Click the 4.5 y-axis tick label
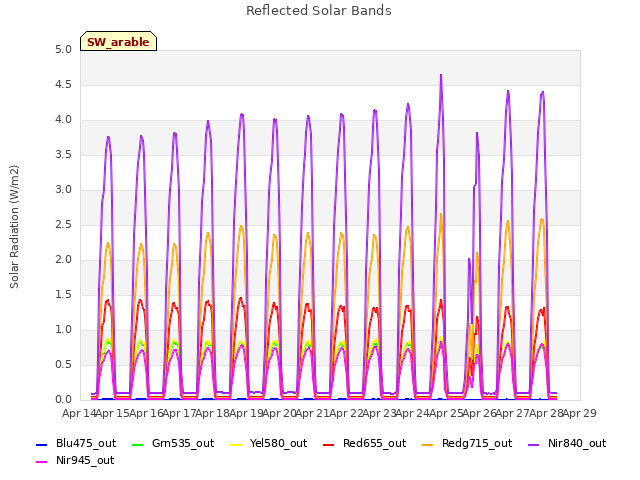Viewport: 640px width, 480px height. tap(63, 84)
